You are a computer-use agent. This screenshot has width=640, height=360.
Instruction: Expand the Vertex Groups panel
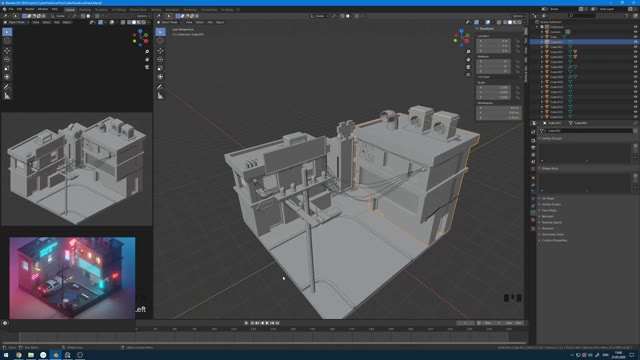click(x=552, y=138)
